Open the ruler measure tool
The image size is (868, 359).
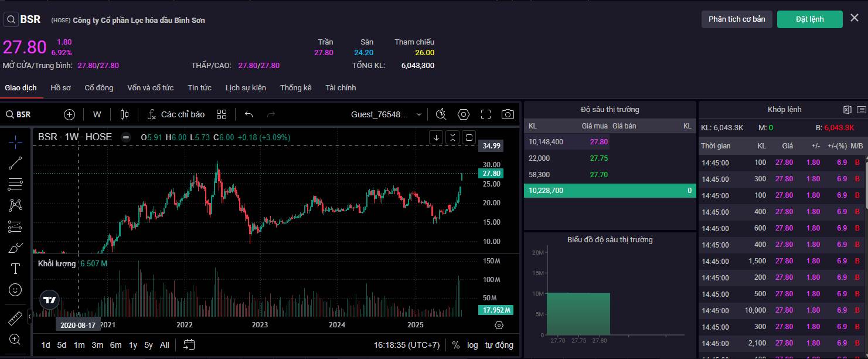click(x=15, y=319)
